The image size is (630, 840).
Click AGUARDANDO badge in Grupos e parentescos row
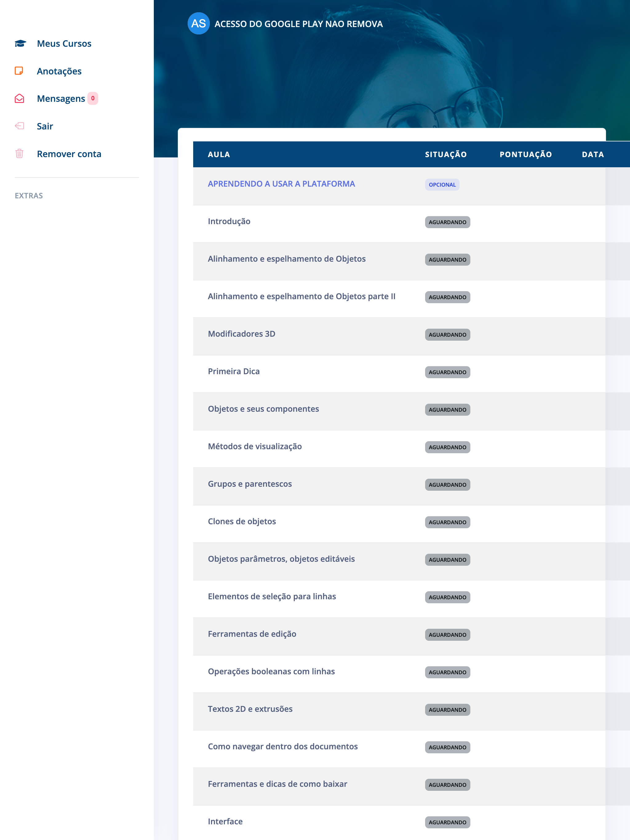click(x=447, y=485)
